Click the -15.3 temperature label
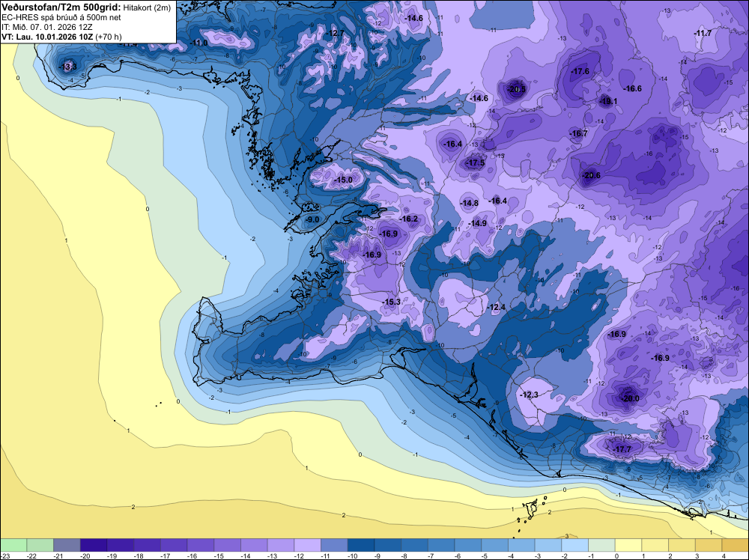 (x=391, y=302)
